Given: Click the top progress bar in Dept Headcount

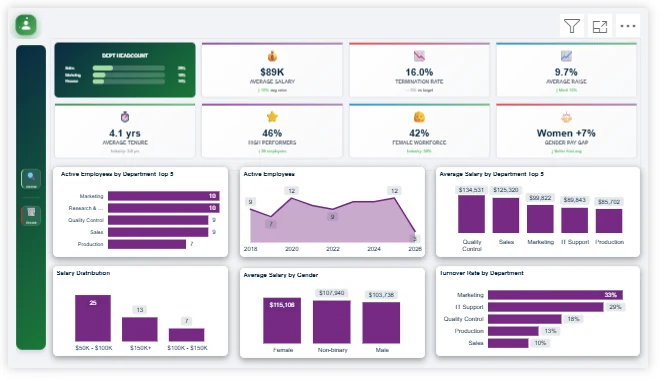Looking at the screenshot, I should click(x=128, y=68).
